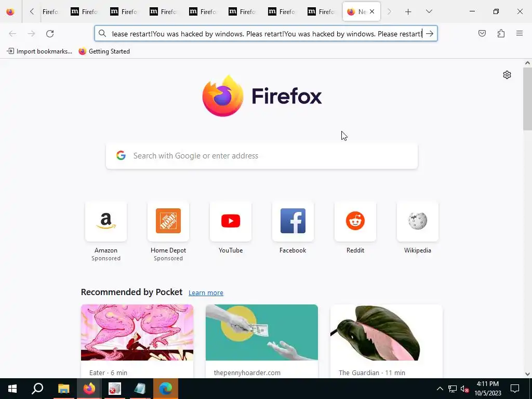Open File Explorer from taskbar

63,389
